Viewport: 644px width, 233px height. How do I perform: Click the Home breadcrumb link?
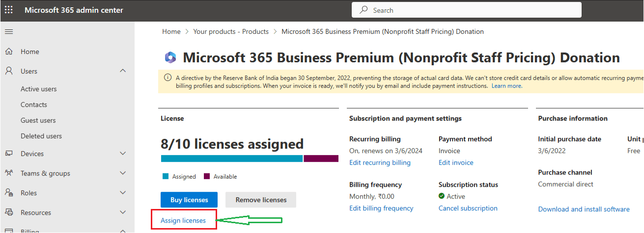coord(171,31)
